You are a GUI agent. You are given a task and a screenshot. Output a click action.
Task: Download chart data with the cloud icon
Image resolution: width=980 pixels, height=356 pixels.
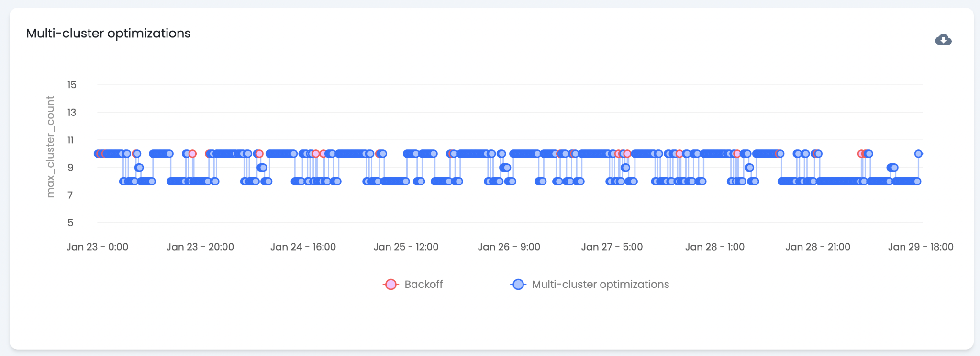click(x=943, y=40)
